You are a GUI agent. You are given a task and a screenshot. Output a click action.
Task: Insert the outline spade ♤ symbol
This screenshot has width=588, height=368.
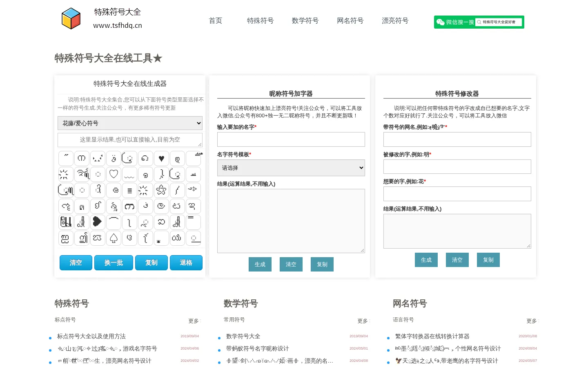pos(114,238)
